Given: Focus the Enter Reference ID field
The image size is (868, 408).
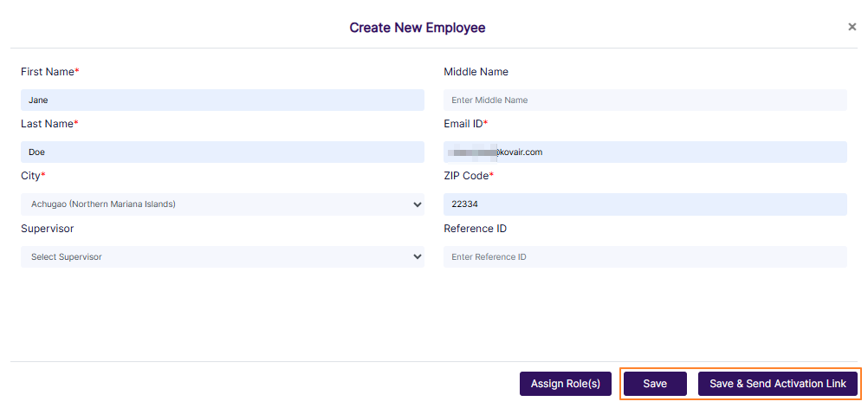Looking at the screenshot, I should click(645, 257).
